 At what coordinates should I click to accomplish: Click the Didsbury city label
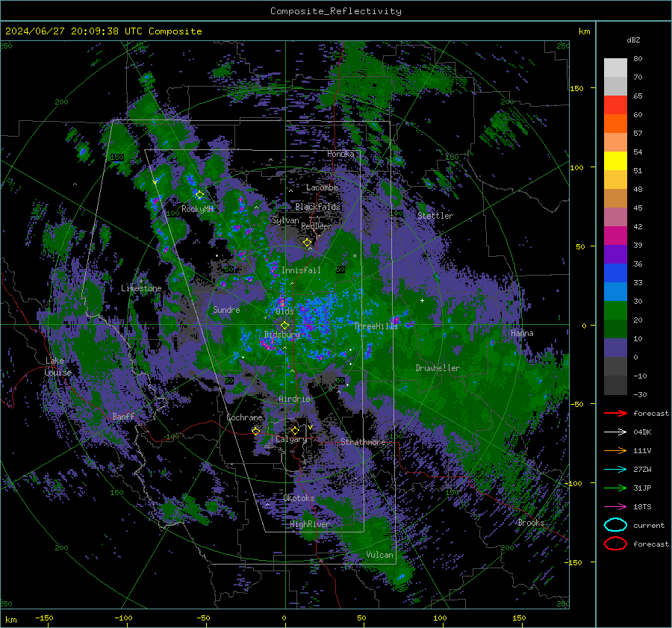pos(282,335)
